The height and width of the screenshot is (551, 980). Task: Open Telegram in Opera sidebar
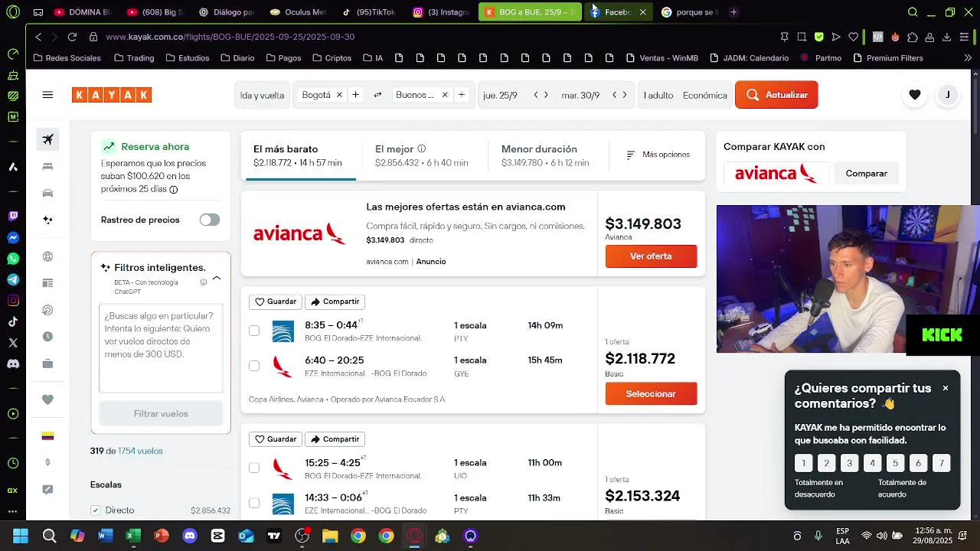(x=13, y=279)
